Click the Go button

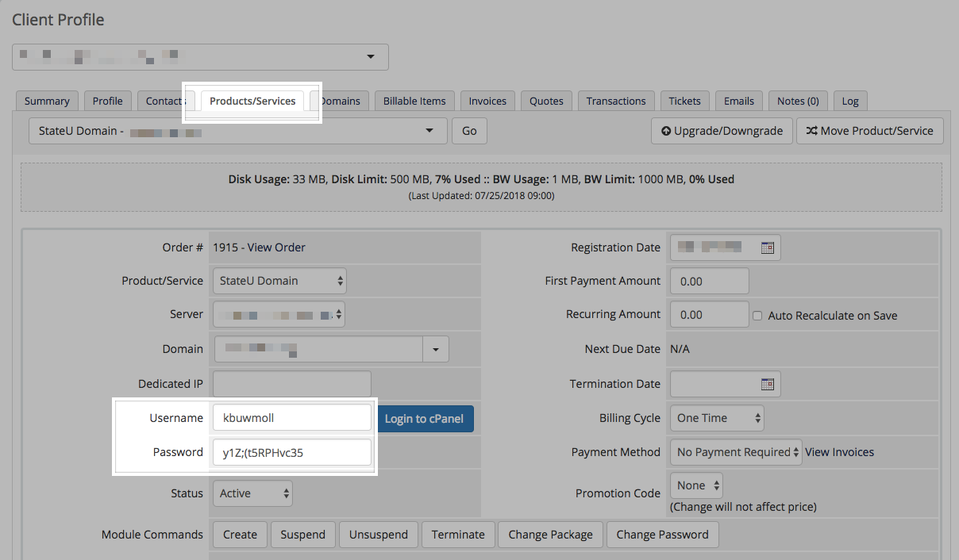click(x=469, y=131)
